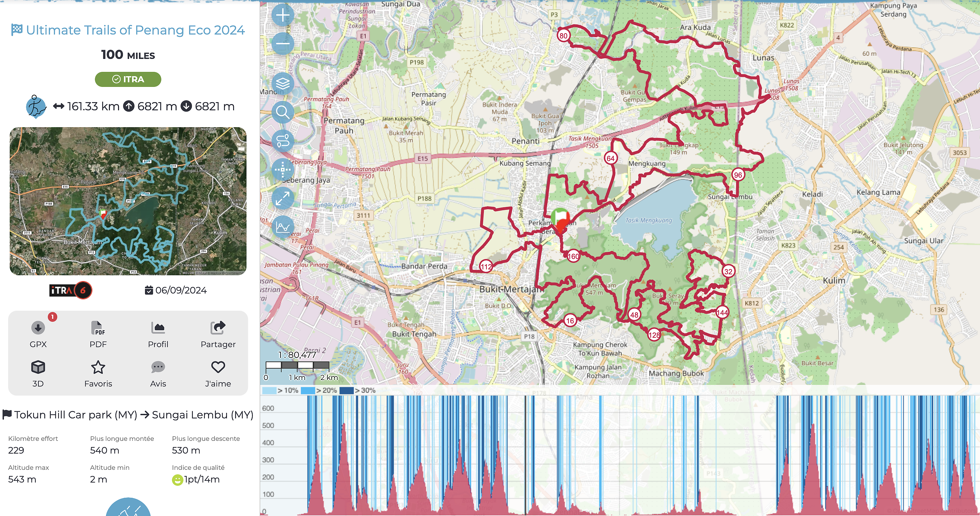Like the route with J'aime
The height and width of the screenshot is (516, 980).
tap(218, 374)
